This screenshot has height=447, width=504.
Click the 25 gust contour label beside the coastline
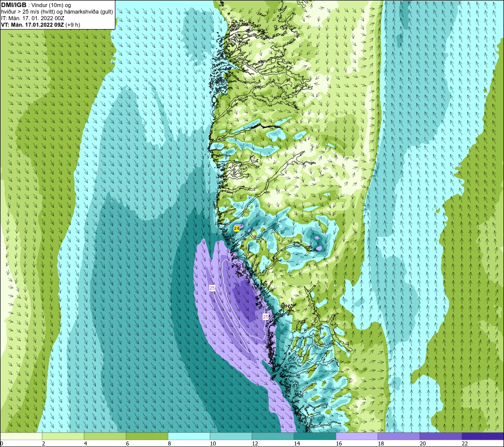pyautogui.click(x=266, y=317)
